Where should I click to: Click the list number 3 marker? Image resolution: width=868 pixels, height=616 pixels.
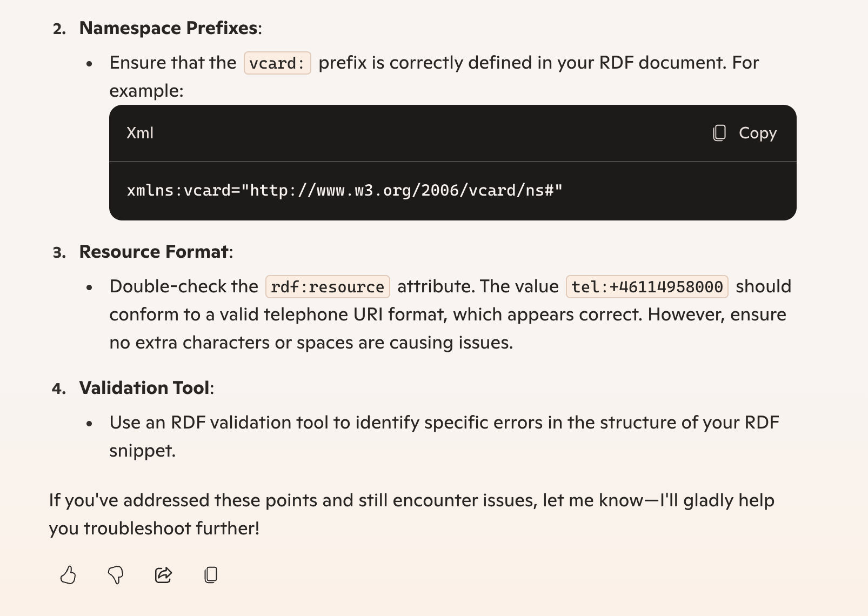[x=59, y=252]
